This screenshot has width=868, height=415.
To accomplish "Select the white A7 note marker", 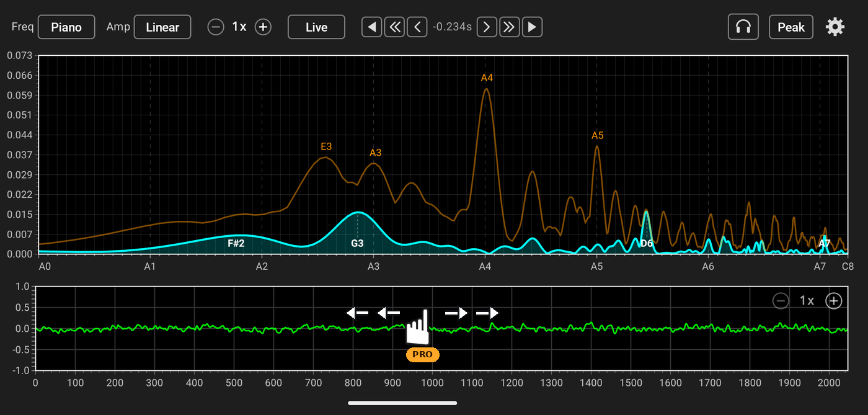I will (x=824, y=244).
